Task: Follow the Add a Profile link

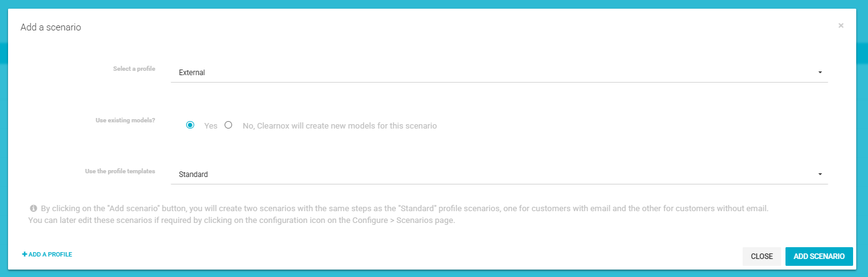Action: tap(47, 255)
